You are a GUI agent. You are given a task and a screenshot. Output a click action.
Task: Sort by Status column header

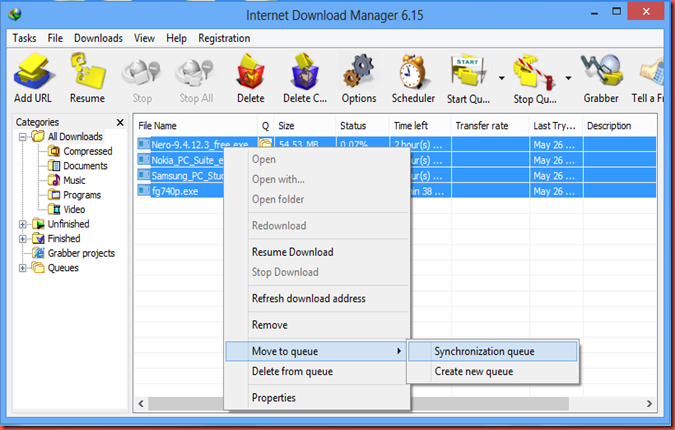pos(362,126)
